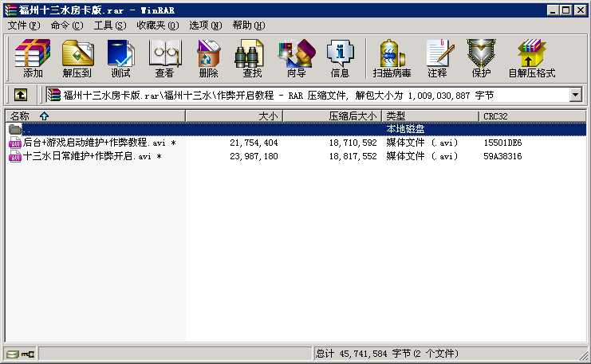Sort by CRC32 column header
Screen dimensions: 591x364
tap(532, 116)
